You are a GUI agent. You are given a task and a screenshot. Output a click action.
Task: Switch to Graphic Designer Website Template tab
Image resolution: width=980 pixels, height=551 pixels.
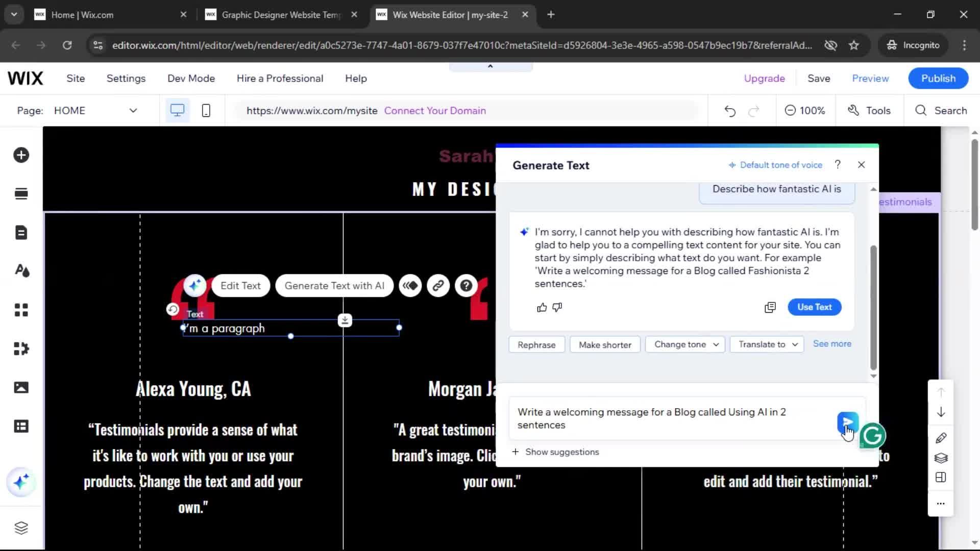click(281, 15)
